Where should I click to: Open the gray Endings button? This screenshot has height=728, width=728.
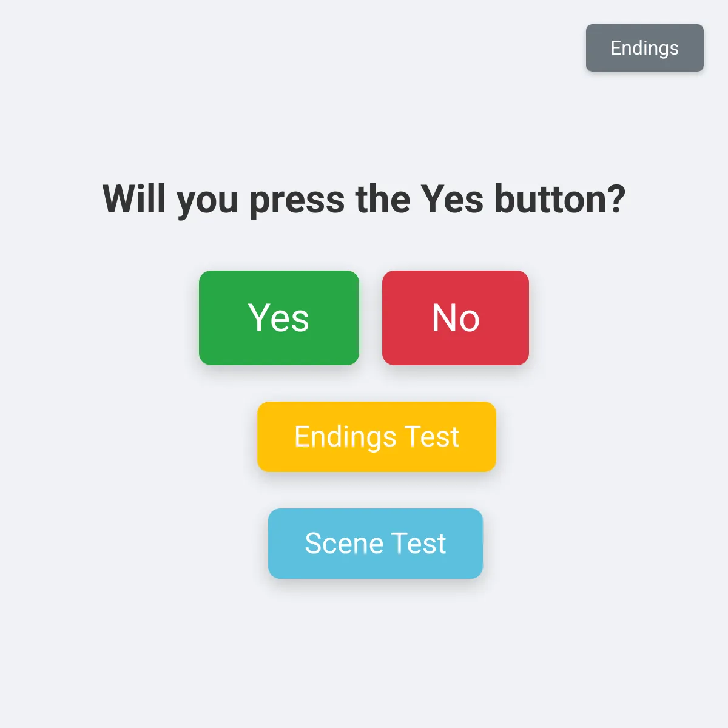coord(645,48)
